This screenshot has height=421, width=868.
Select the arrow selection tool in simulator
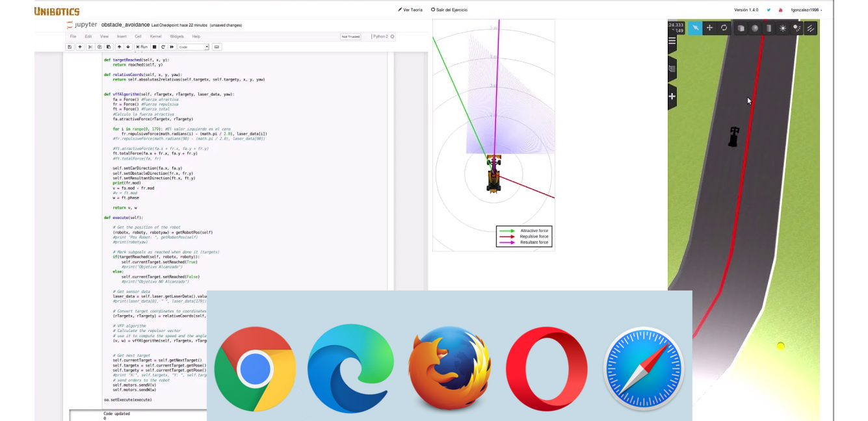tap(695, 28)
